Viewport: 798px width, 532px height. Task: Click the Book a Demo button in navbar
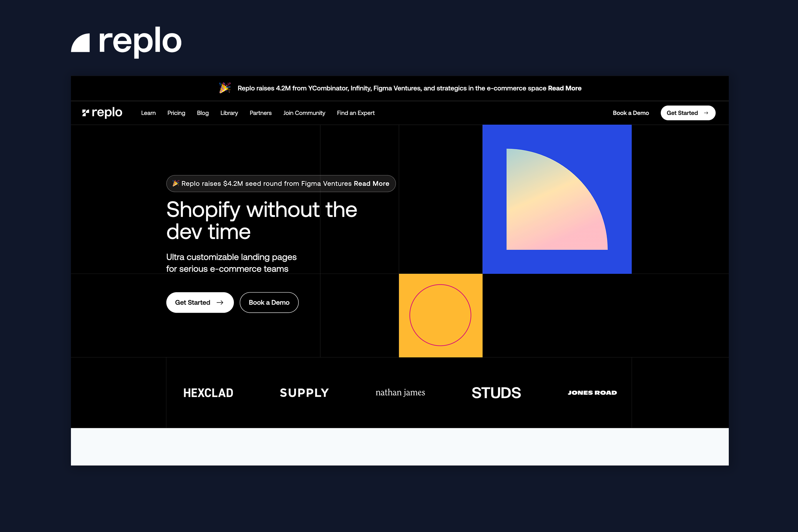coord(632,113)
